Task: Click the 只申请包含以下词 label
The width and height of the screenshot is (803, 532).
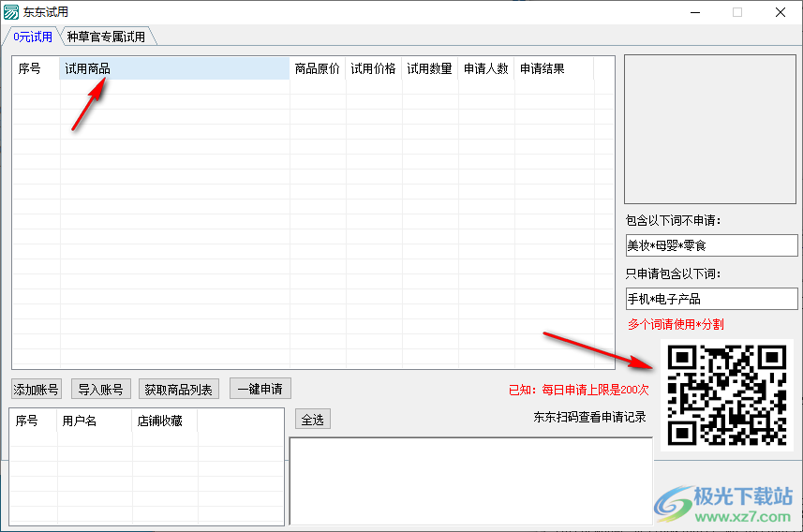Action: tap(673, 273)
